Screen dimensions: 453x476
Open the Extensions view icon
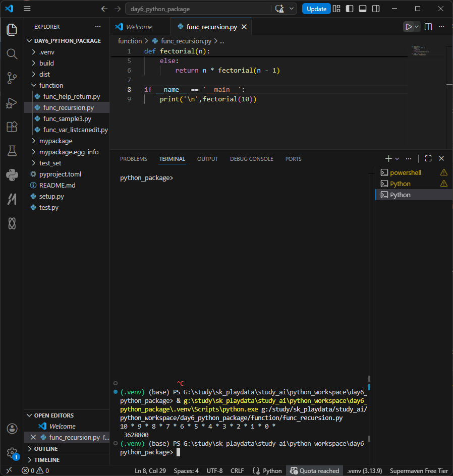(x=12, y=127)
